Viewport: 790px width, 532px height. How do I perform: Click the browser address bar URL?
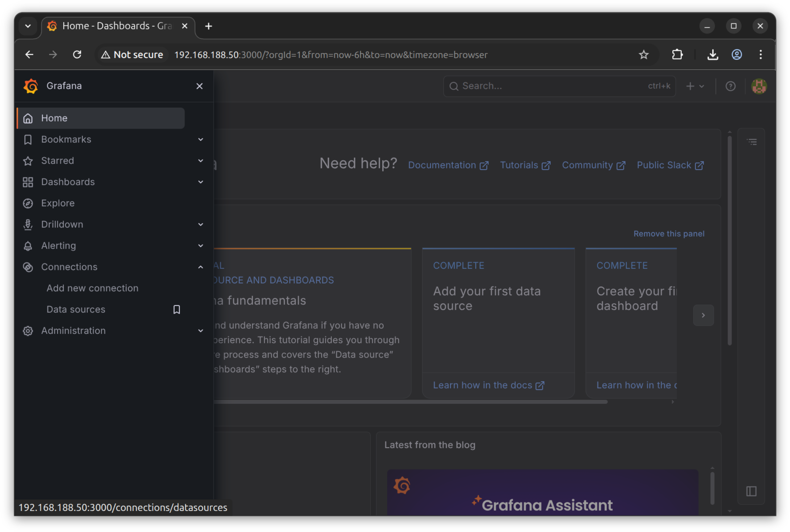[331, 54]
